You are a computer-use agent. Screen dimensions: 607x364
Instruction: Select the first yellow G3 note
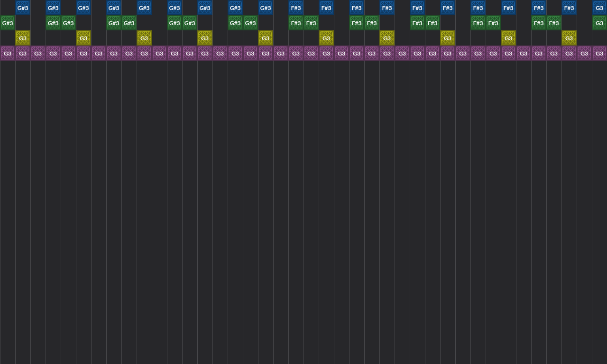click(23, 38)
